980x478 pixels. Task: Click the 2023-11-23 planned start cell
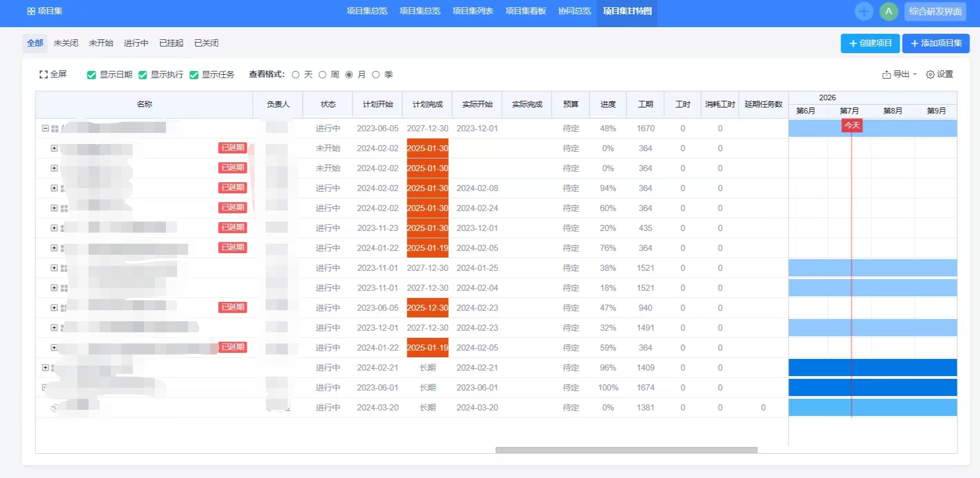point(377,228)
